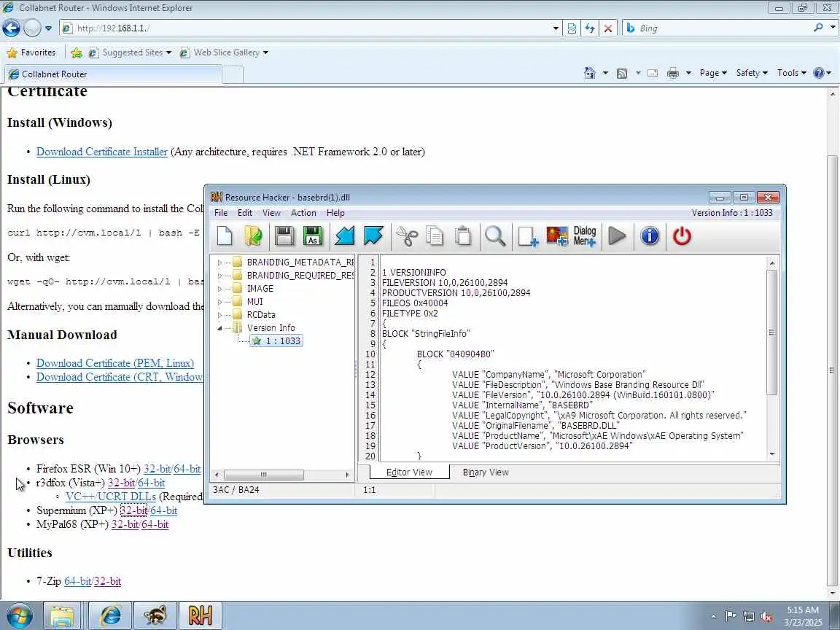840x630 pixels.
Task: Click the tree pane's horizontal scrollbar thumb
Action: click(x=263, y=475)
